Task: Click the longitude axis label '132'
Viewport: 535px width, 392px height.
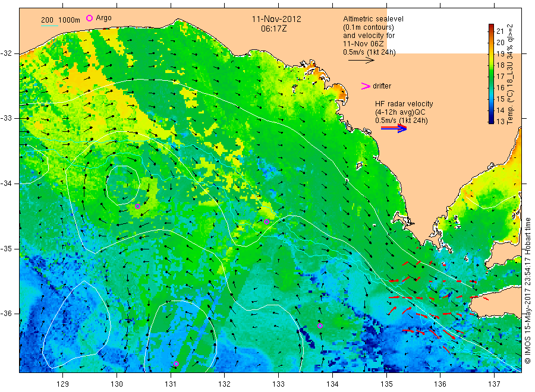Action: tap(225, 384)
